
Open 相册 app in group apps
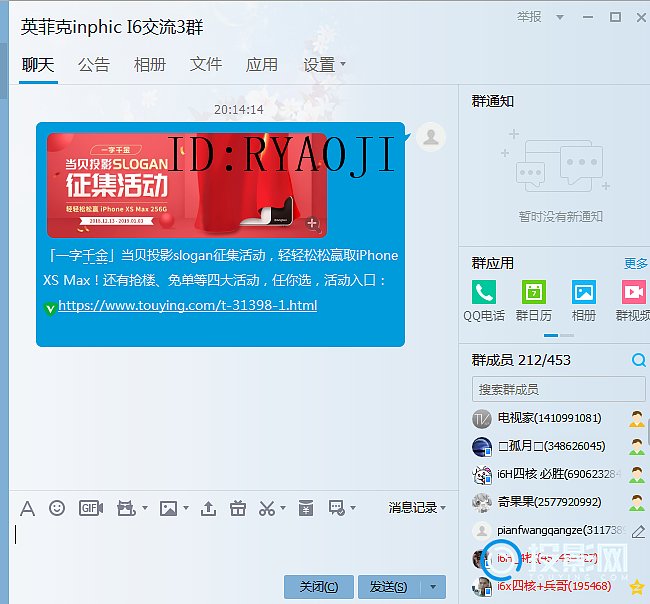click(x=584, y=301)
